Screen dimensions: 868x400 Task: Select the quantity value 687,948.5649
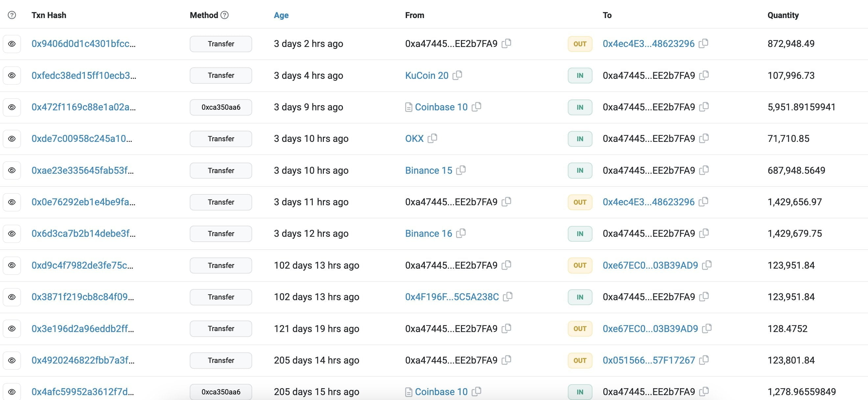[x=796, y=170]
